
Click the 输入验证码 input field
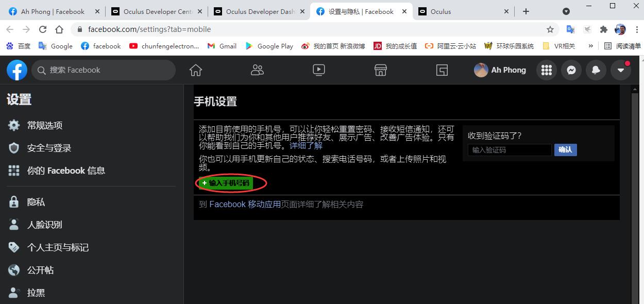[510, 150]
